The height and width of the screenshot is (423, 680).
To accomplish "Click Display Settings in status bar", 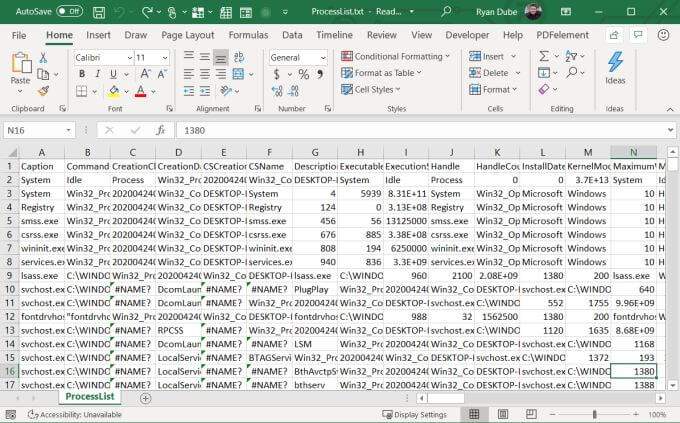I will 415,414.
